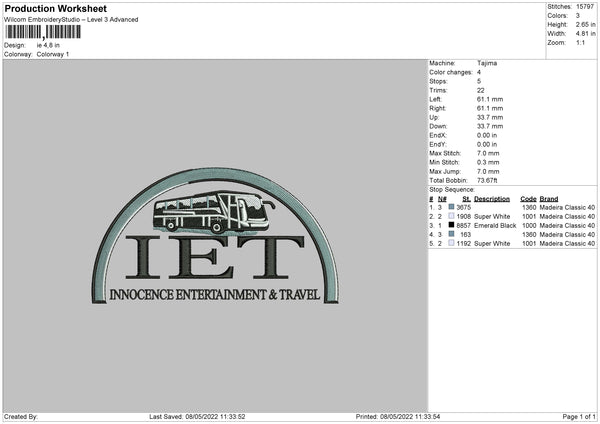Viewport: 600px width, 424px height.
Task: Click the Height value 2.65 in
Action: point(586,24)
